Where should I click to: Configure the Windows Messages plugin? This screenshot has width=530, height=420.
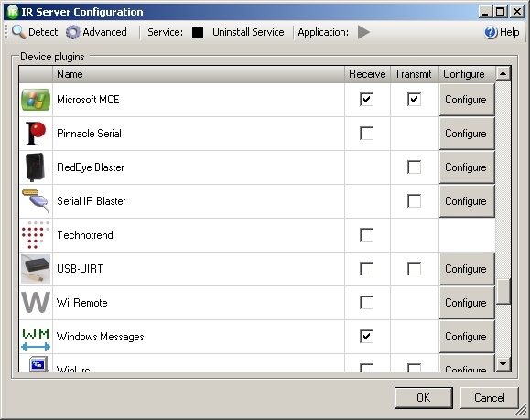coord(467,337)
